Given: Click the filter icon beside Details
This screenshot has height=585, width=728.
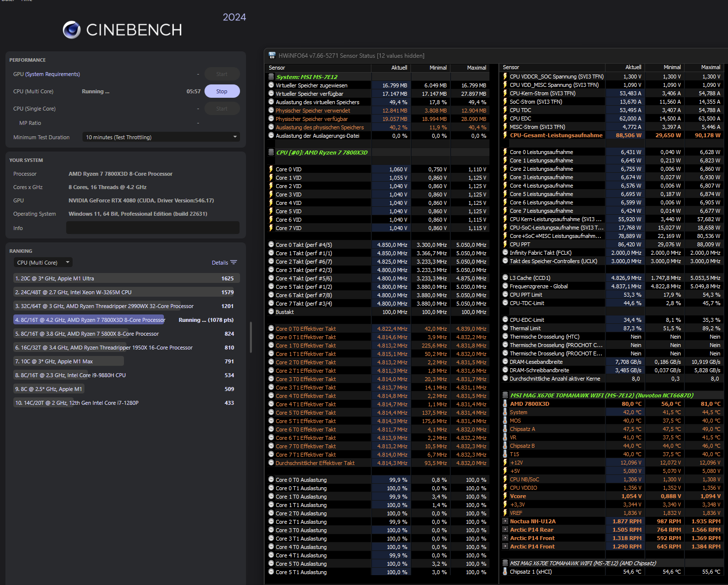Looking at the screenshot, I should 234,263.
